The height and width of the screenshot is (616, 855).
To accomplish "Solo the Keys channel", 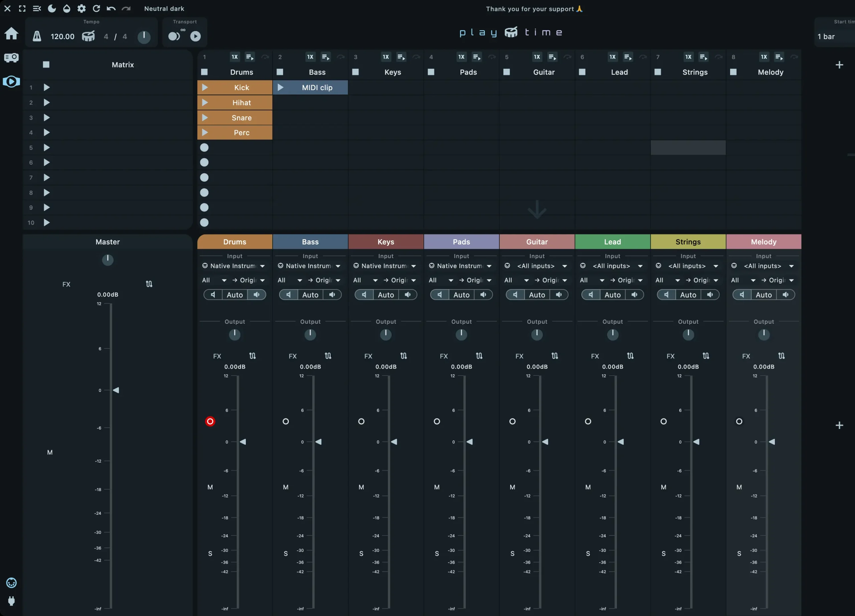I will (x=361, y=553).
